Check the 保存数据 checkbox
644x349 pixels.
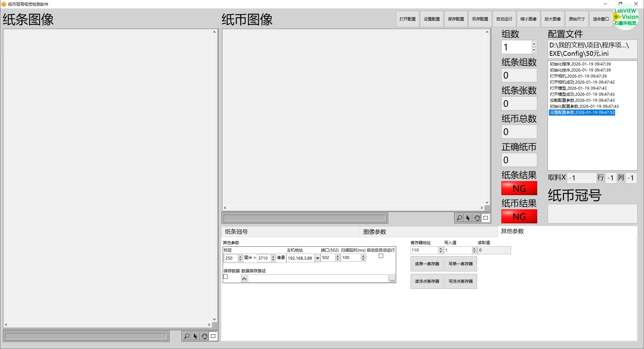pyautogui.click(x=226, y=277)
